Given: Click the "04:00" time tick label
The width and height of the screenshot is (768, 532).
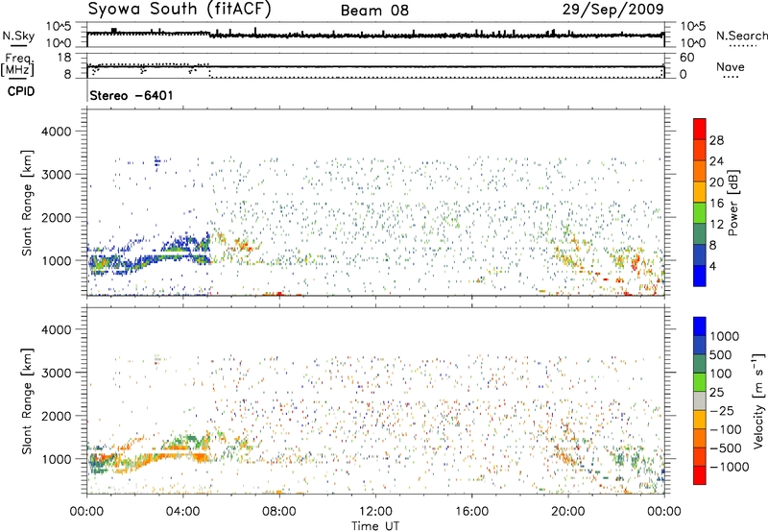Looking at the screenshot, I should tap(183, 512).
